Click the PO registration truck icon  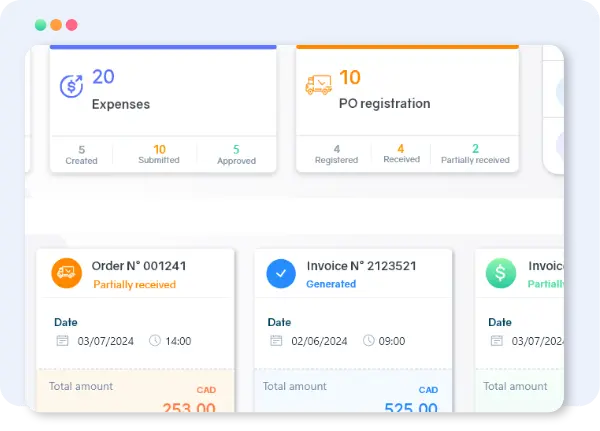(318, 86)
